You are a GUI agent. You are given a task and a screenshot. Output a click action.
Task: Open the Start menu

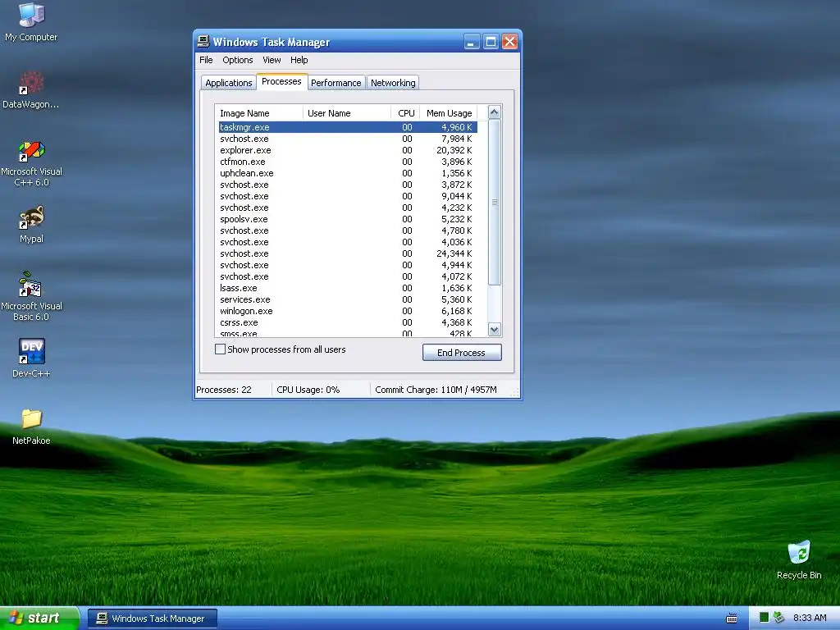pos(39,619)
